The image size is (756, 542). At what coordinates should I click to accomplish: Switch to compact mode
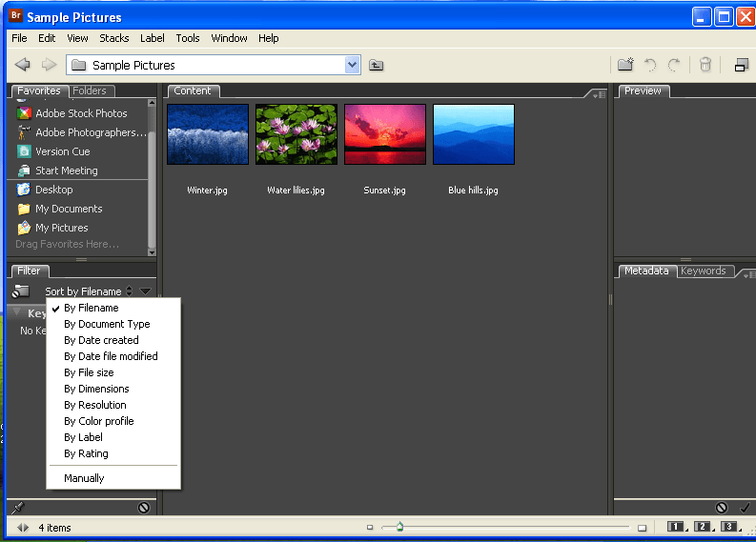pos(742,65)
